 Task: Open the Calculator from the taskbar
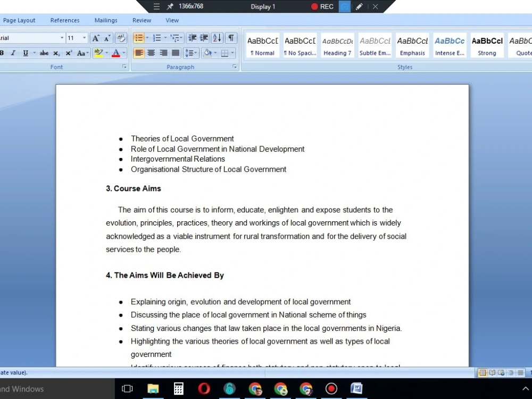[x=178, y=388]
